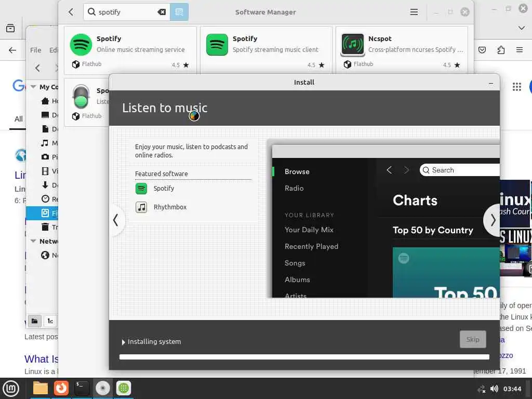The height and width of the screenshot is (399, 532).
Task: Open Recent icon in file manager sidebar
Action: (x=45, y=199)
